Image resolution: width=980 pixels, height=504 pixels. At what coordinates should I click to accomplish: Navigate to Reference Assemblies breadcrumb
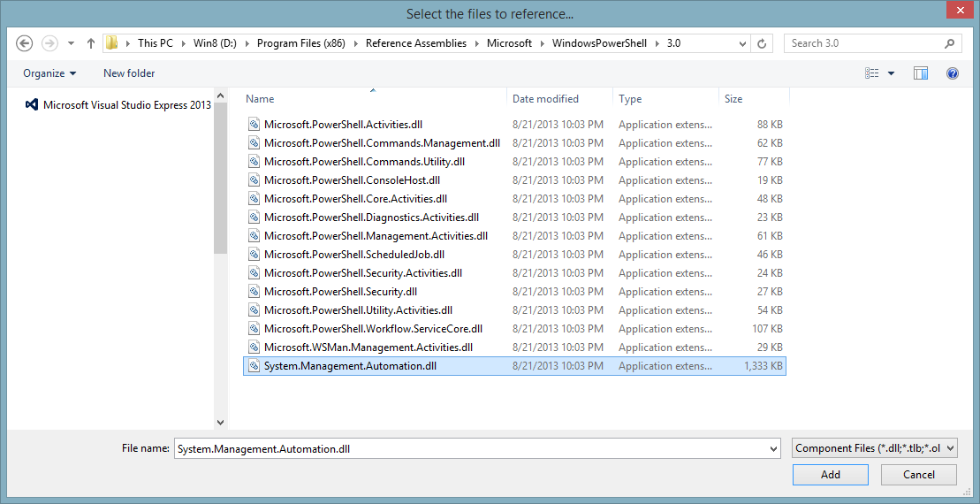tap(416, 43)
